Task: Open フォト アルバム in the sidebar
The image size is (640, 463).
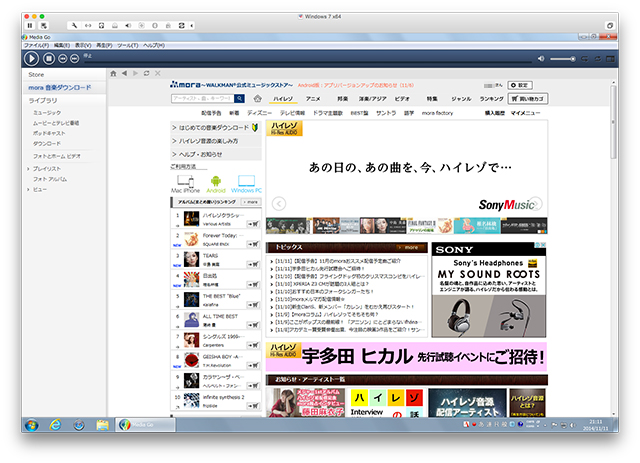Action: click(50, 179)
